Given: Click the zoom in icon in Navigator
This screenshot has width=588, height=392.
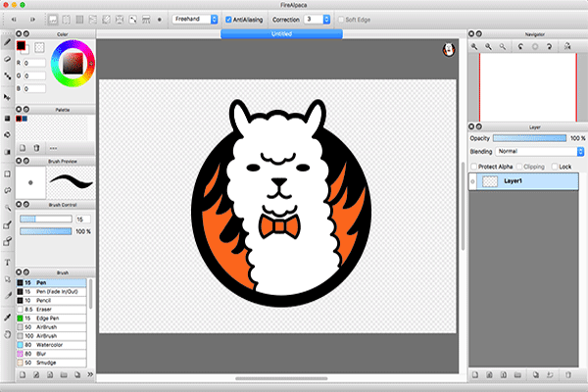Looking at the screenshot, I should tap(475, 47).
